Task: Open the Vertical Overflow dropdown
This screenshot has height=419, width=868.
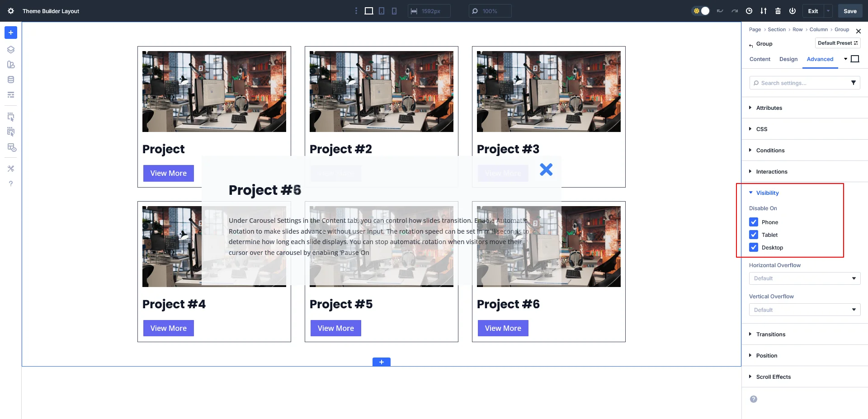Action: coord(804,310)
